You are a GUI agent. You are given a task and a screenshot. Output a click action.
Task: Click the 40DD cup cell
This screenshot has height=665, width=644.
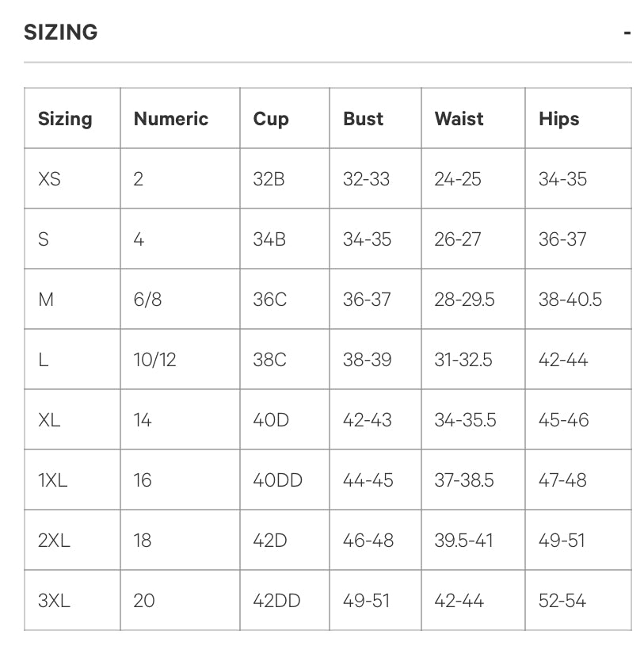[277, 480]
